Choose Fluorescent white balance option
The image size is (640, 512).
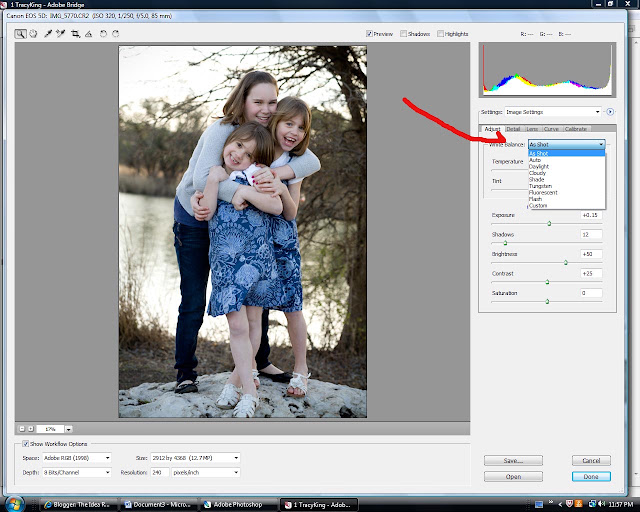point(567,193)
